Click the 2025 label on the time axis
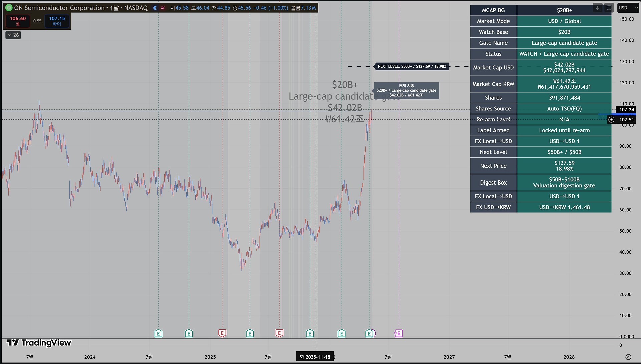The width and height of the screenshot is (641, 364). 210,357
